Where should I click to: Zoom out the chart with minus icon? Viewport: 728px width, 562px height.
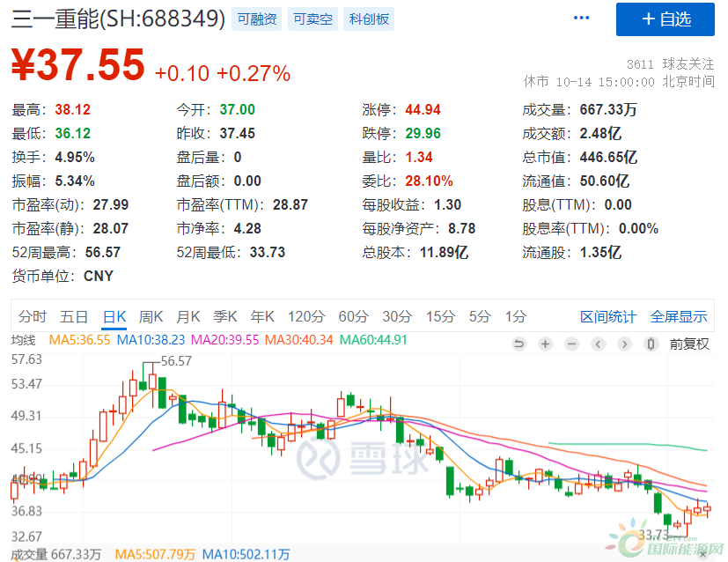[572, 344]
